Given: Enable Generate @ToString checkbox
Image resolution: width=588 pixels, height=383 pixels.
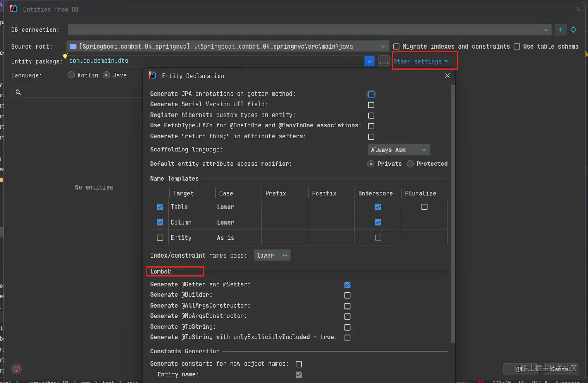Looking at the screenshot, I should (x=347, y=327).
